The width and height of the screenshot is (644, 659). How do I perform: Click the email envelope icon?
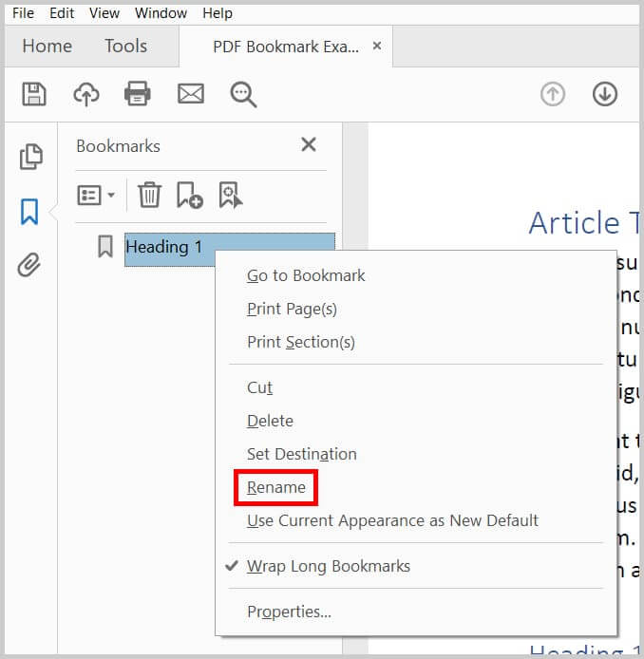point(190,93)
